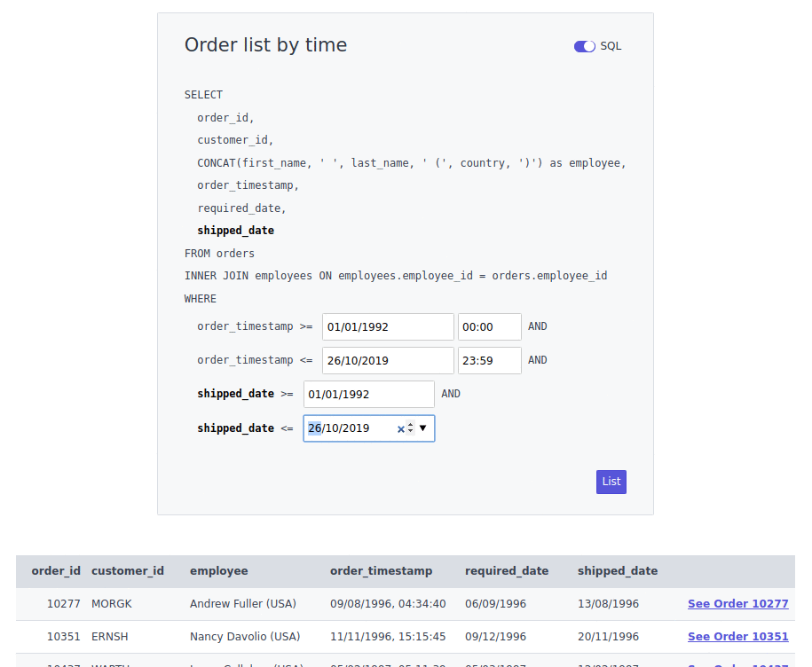
Task: Select timestamp 11/11/1996, 15:15:45
Action: coord(388,637)
